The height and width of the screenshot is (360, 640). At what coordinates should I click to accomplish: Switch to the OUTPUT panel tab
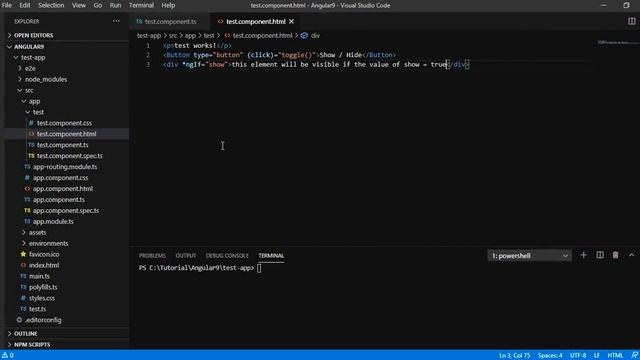(x=186, y=256)
